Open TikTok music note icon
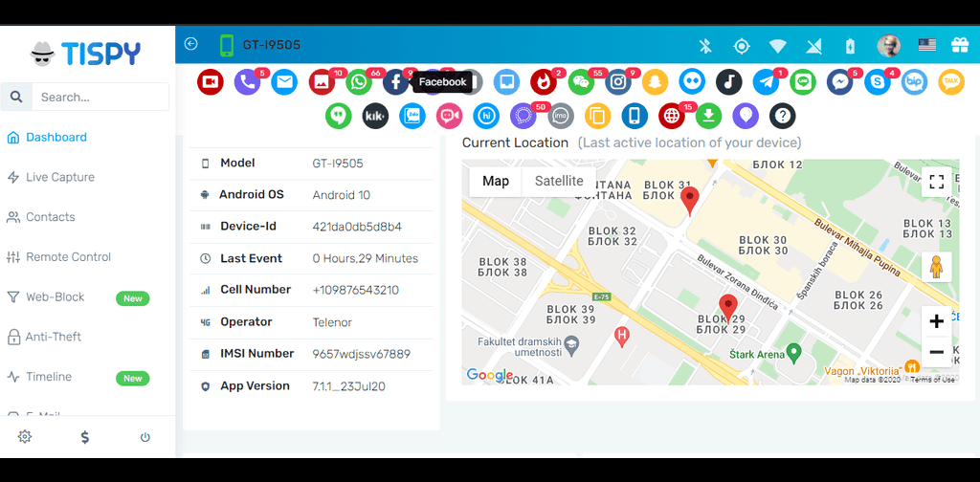The height and width of the screenshot is (482, 980). 728,82
